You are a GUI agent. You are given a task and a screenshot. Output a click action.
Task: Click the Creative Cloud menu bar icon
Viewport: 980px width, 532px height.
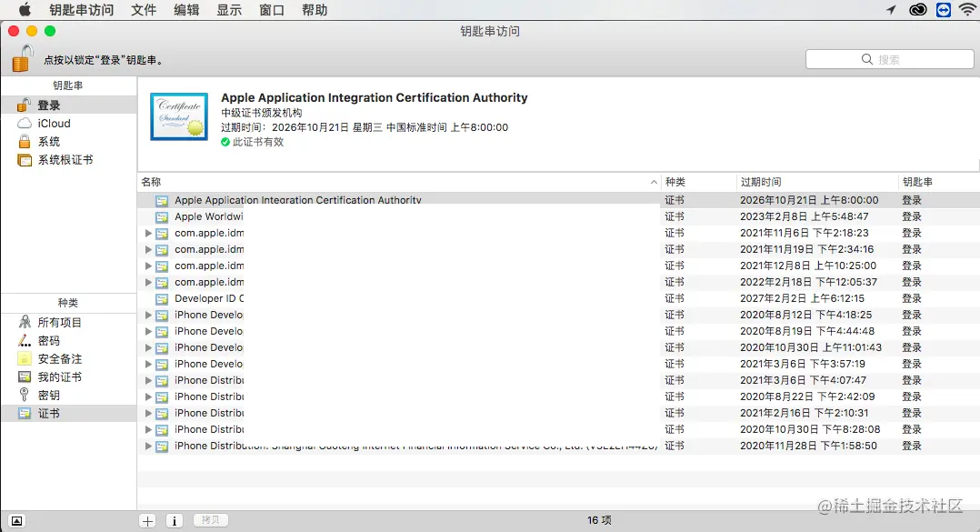tap(917, 9)
